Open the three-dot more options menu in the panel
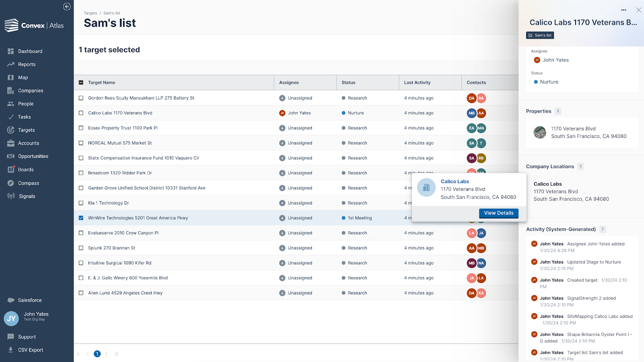The image size is (644, 362). tap(623, 10)
